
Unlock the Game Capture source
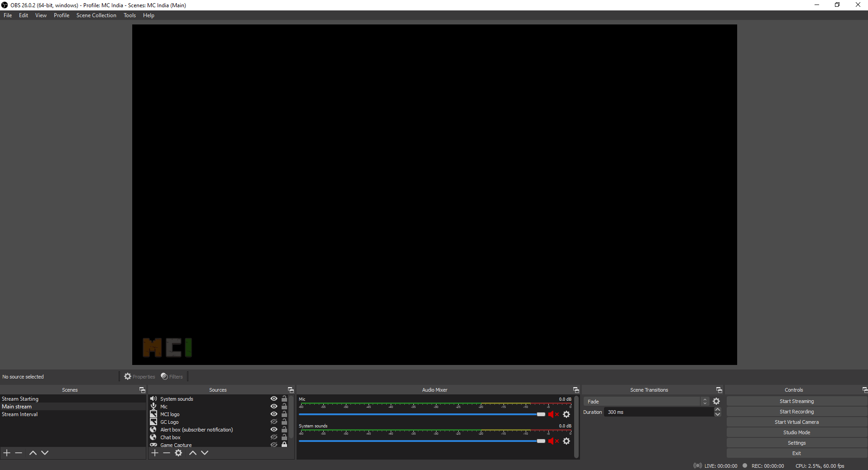pos(284,445)
